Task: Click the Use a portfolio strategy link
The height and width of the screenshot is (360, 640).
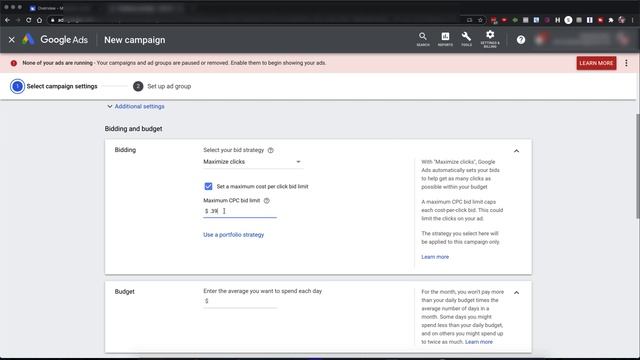Action: click(233, 235)
